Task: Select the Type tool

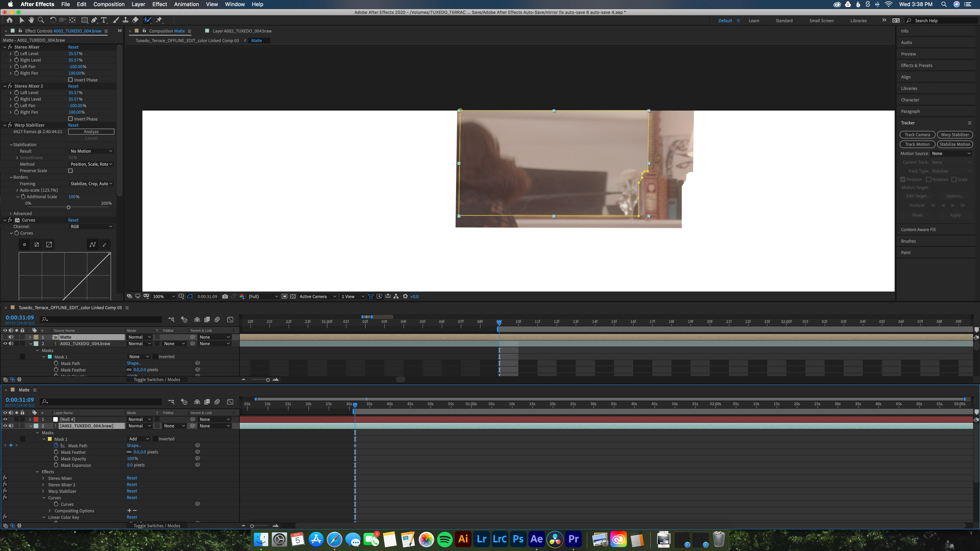Action: (104, 20)
